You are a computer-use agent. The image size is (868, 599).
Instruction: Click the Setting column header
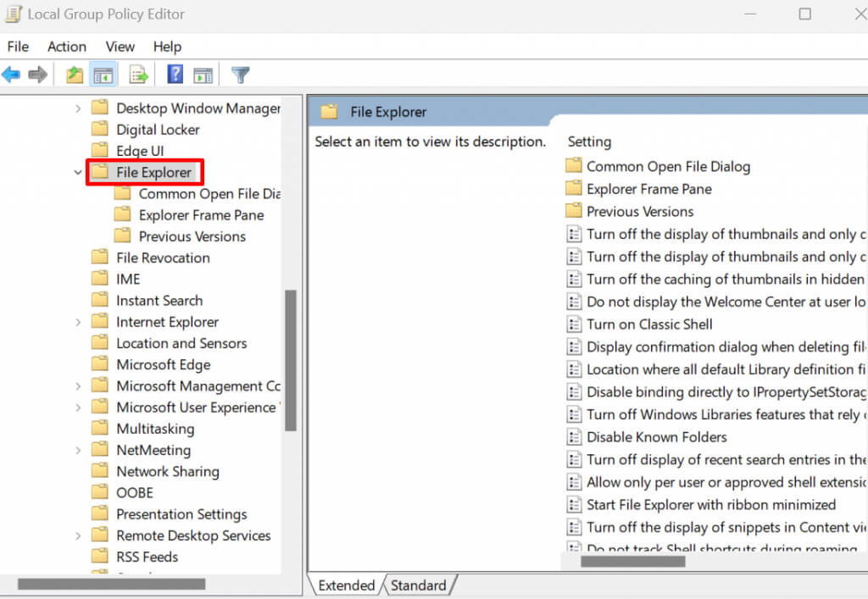(589, 141)
